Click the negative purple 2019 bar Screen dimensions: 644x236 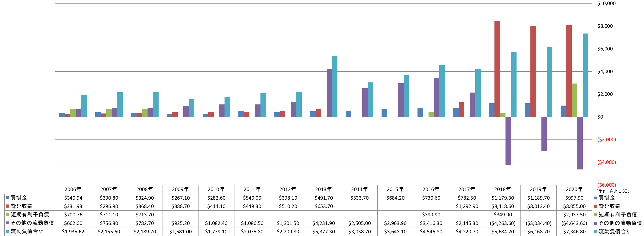click(544, 134)
